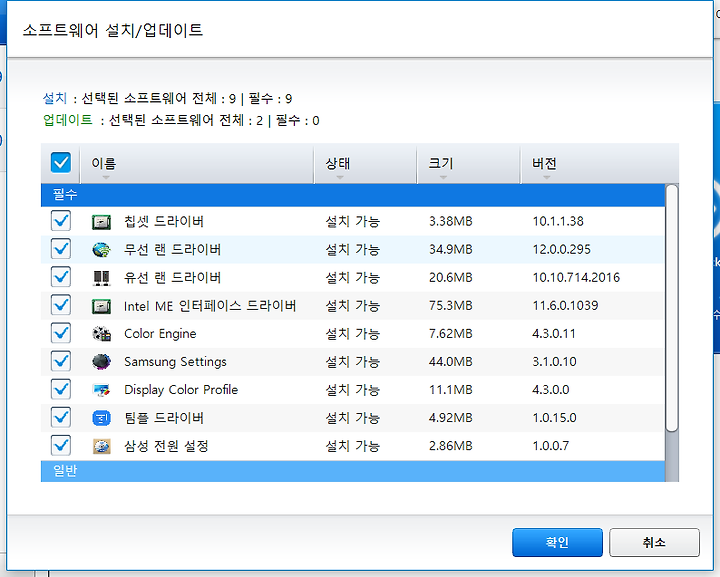
Task: Select the Color Engine name text
Action: click(160, 334)
